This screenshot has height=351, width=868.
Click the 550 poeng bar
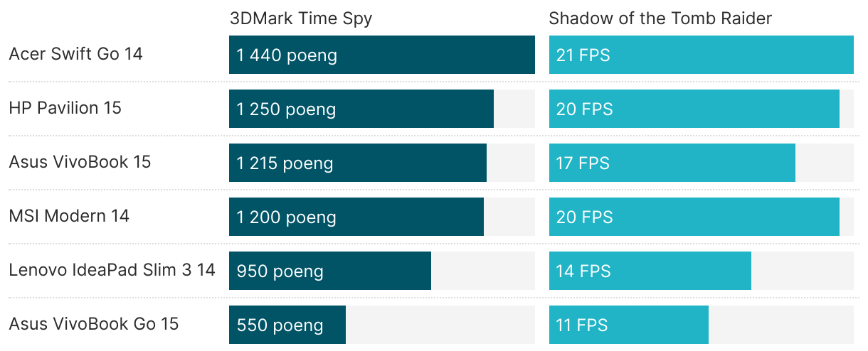pyautogui.click(x=287, y=325)
